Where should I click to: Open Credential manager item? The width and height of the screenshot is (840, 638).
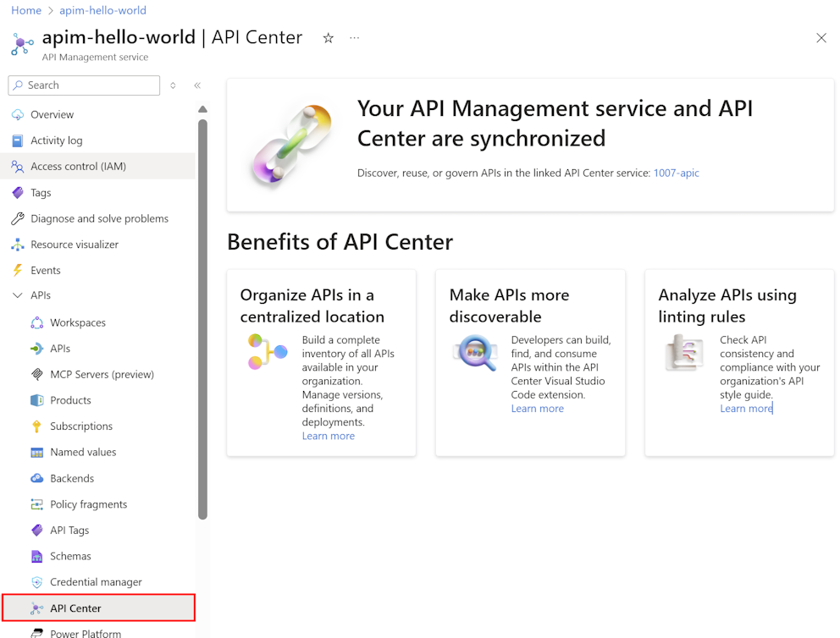pos(97,582)
